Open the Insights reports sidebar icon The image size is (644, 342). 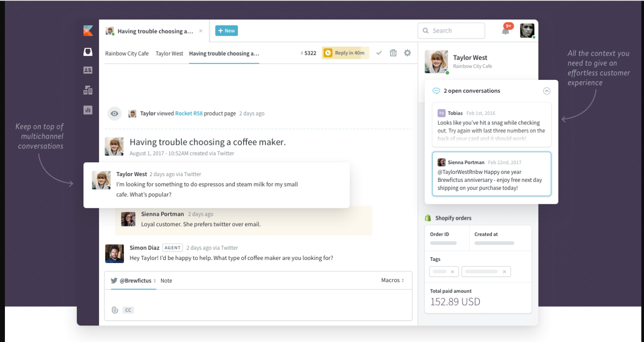pos(88,109)
